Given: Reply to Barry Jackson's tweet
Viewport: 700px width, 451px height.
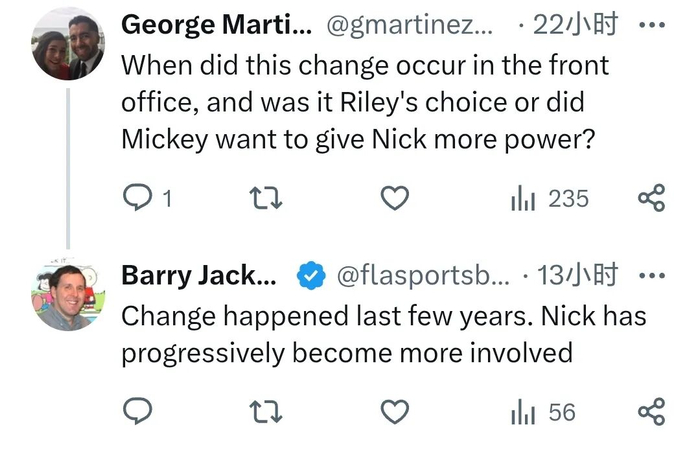Looking at the screenshot, I should tap(136, 411).
